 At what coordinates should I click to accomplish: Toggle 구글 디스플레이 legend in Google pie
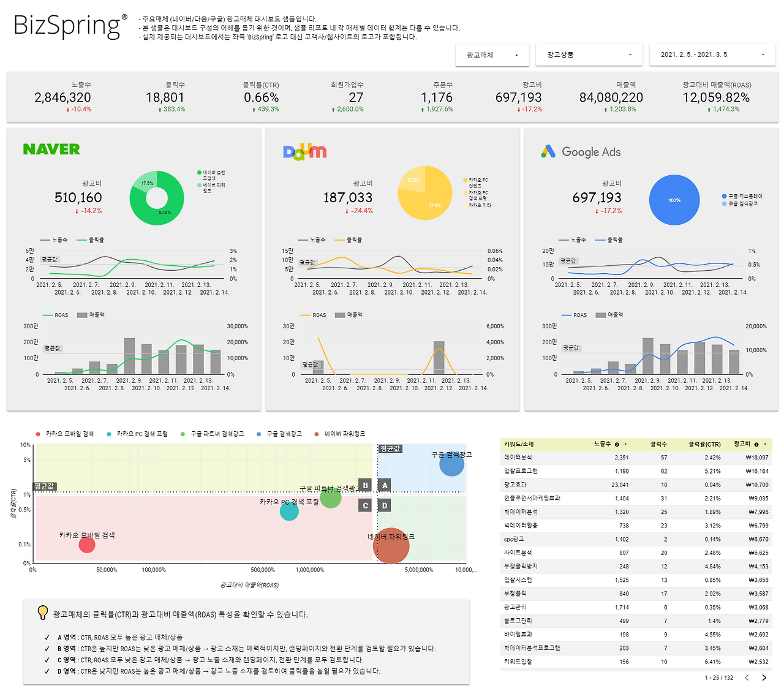click(742, 196)
